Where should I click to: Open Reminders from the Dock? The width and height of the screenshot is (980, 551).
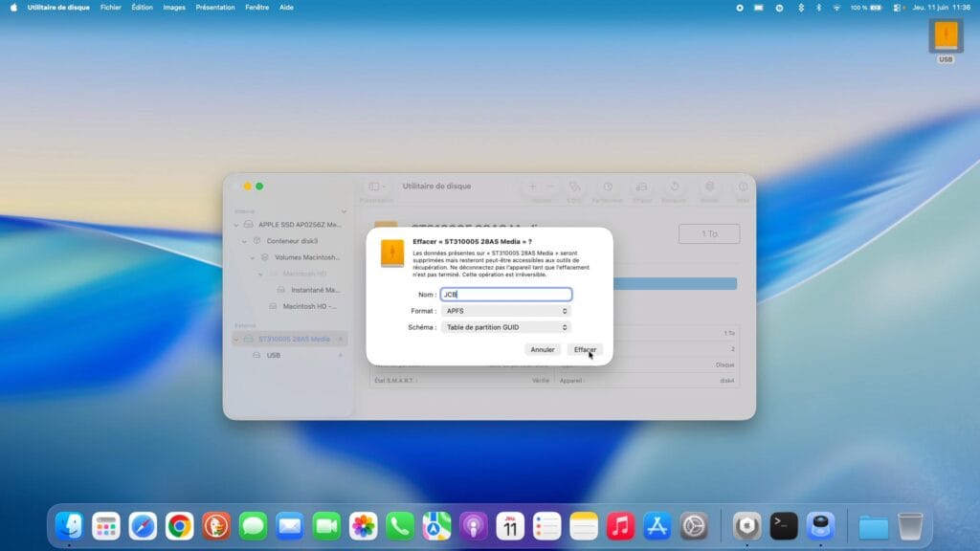click(546, 526)
